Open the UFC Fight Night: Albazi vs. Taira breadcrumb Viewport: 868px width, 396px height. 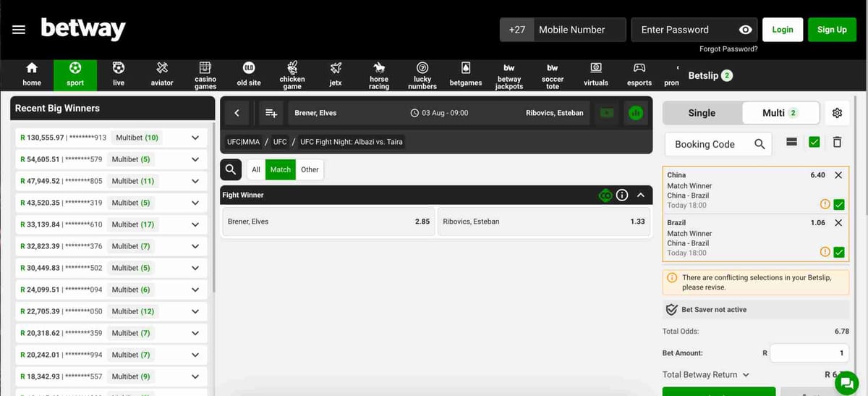tap(352, 142)
